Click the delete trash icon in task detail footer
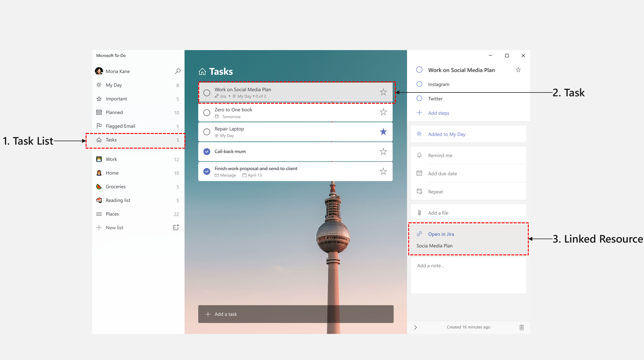 [521, 327]
